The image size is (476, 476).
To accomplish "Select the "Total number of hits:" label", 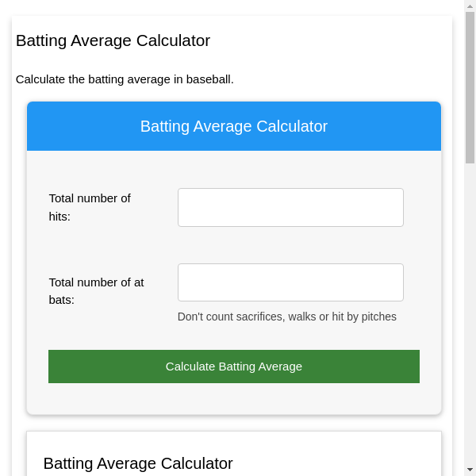I will tap(90, 207).
